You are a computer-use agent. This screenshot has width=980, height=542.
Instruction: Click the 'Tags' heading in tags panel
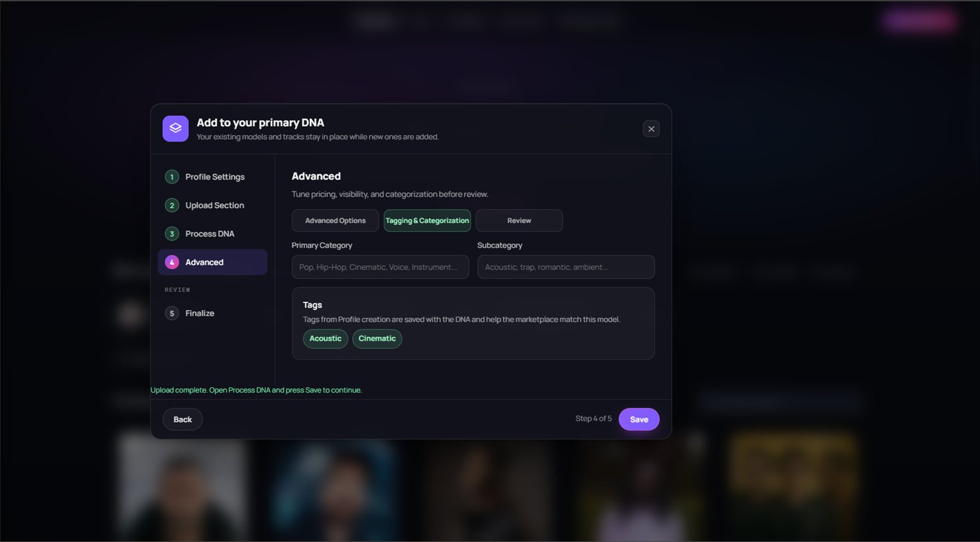pyautogui.click(x=312, y=305)
